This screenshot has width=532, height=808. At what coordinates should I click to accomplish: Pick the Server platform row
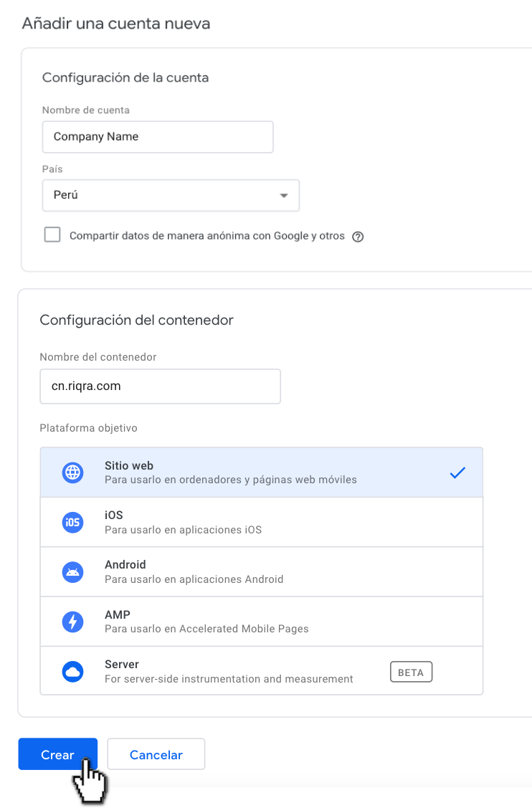tap(262, 671)
